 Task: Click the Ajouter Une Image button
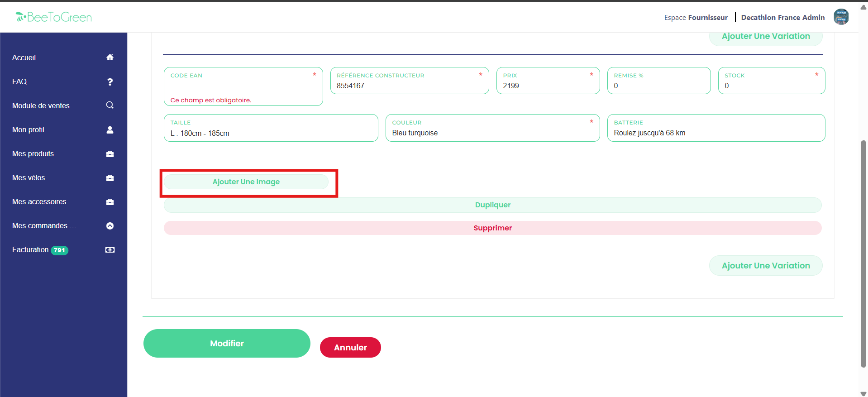246,182
